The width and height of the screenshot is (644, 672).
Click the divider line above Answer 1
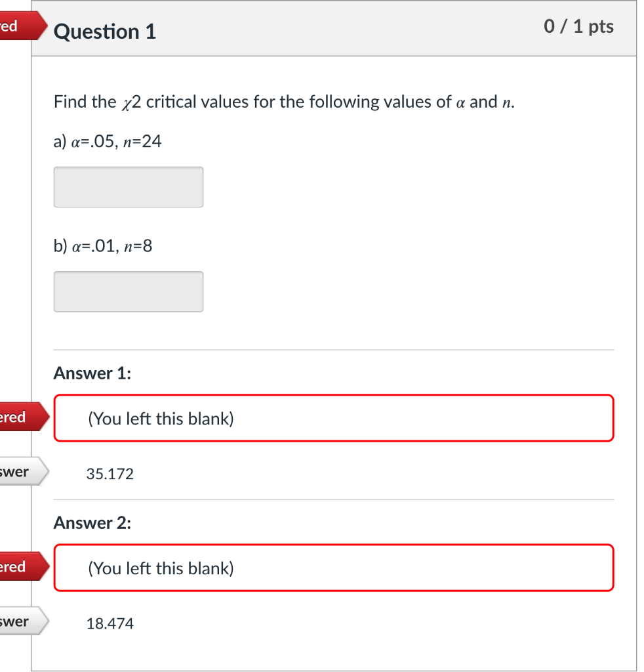334,349
